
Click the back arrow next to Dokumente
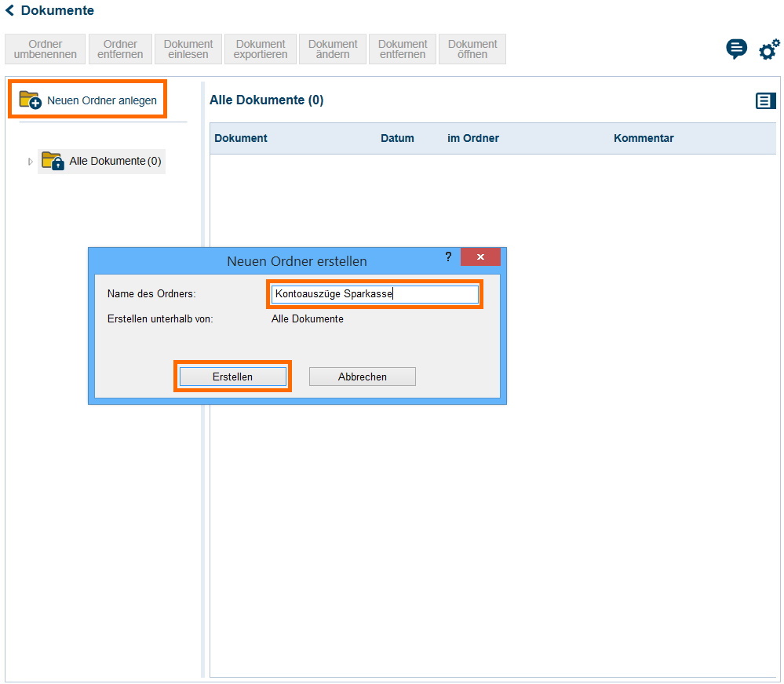(x=9, y=10)
